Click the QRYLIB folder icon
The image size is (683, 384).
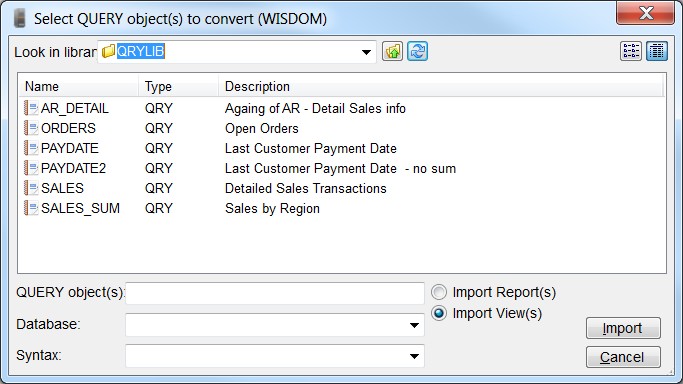click(x=108, y=51)
